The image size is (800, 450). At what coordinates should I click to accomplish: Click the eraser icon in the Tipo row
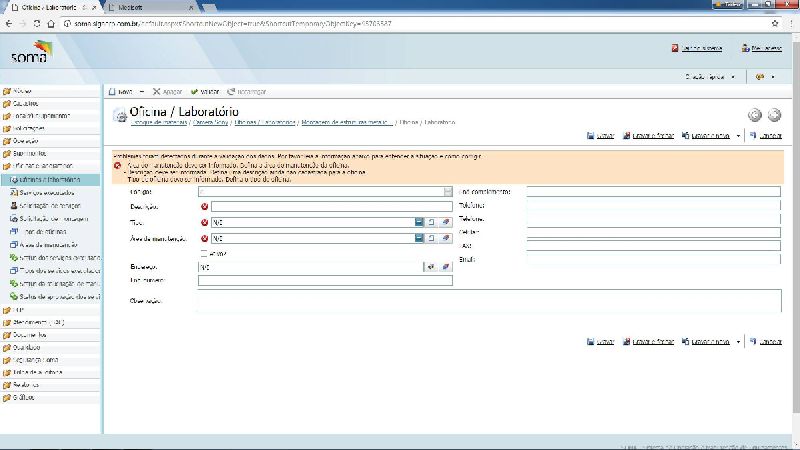coord(446,222)
